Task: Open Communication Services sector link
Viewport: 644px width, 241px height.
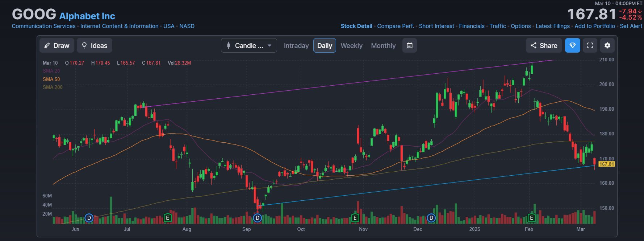Action: (43, 26)
